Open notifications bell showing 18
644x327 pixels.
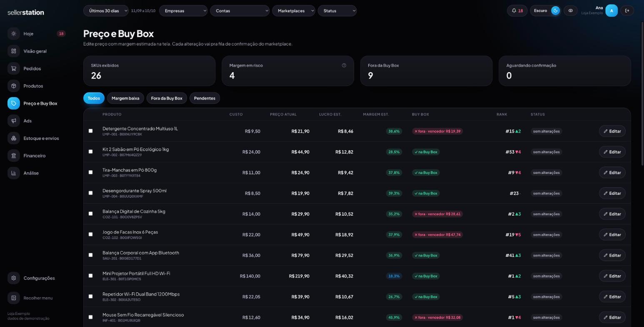(517, 11)
